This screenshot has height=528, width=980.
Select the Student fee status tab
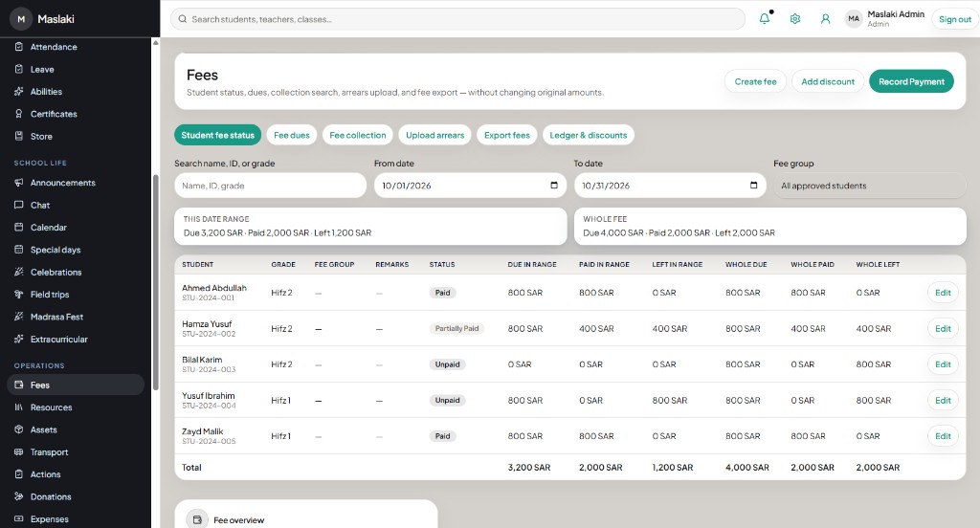[217, 135]
